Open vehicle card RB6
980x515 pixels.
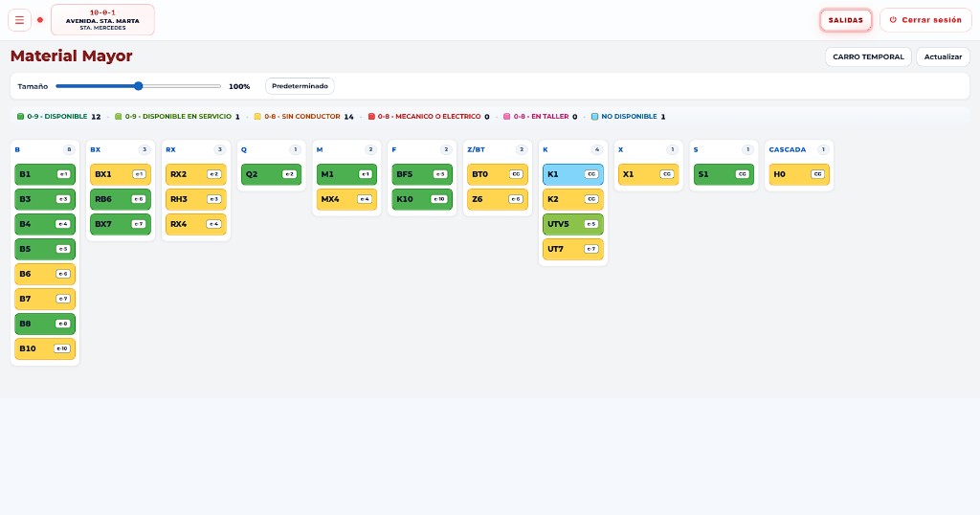click(x=121, y=199)
